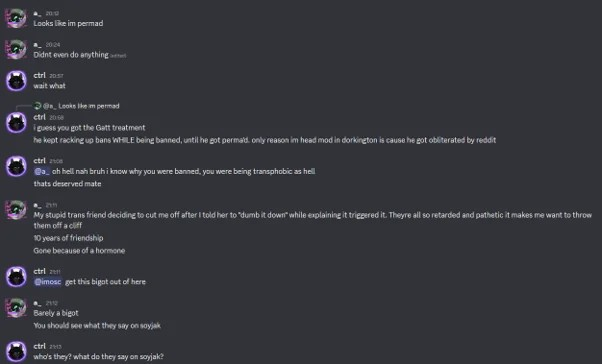
Task: Click a_ avatar beside "Didnt even do anything"
Action: (x=16, y=49)
